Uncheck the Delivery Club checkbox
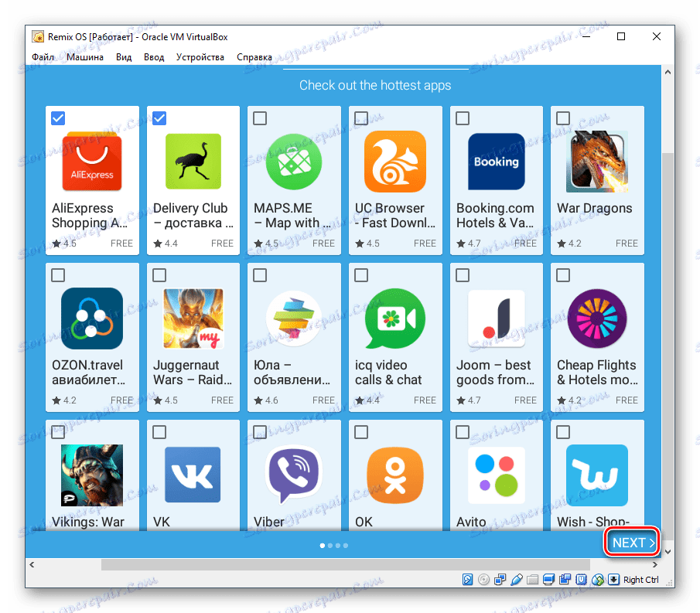 159,118
